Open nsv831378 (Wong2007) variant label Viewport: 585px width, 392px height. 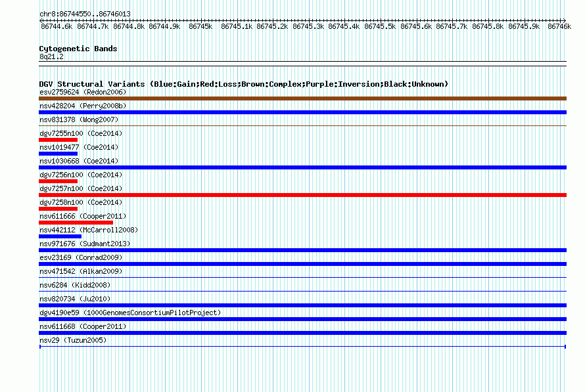pos(79,120)
